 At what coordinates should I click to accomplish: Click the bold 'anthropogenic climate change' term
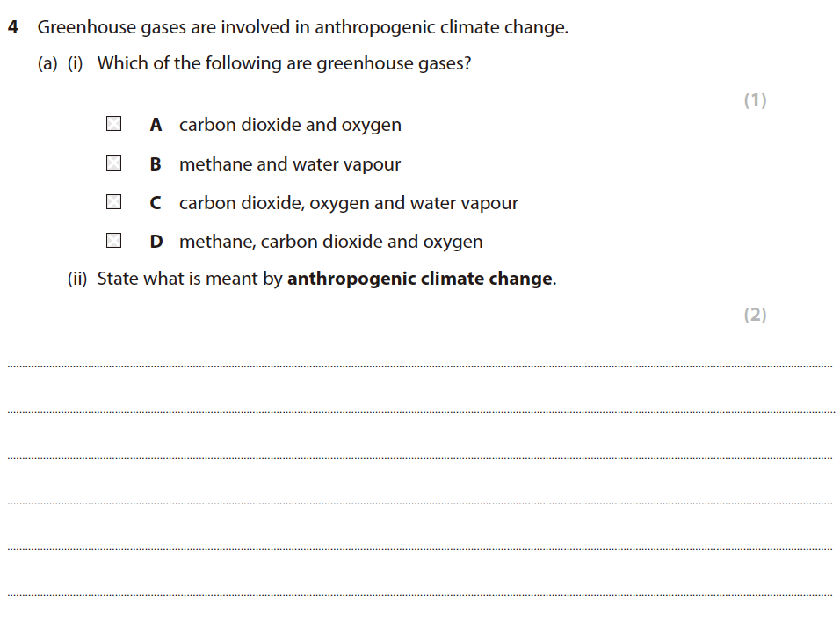(x=420, y=279)
